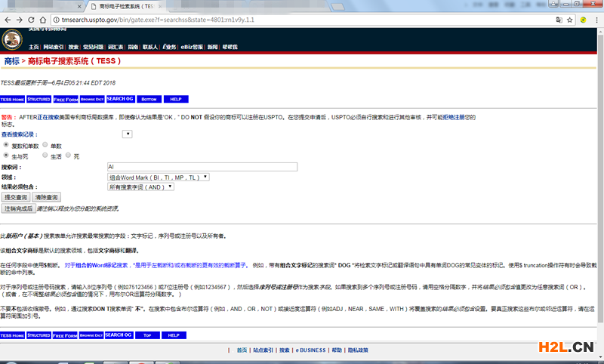This screenshot has height=364, width=604.
Task: Open 网站索引 in the top navigation
Action: (x=54, y=47)
